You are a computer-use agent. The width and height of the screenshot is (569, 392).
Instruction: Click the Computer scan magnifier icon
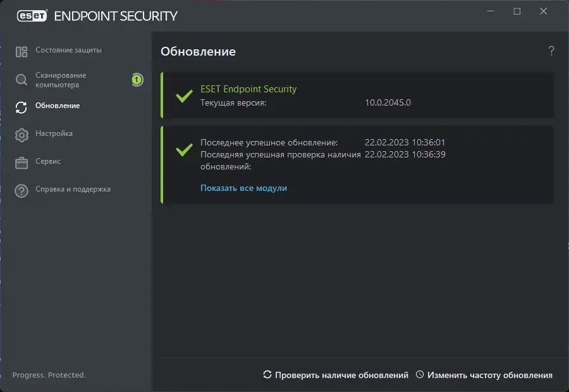coord(21,80)
